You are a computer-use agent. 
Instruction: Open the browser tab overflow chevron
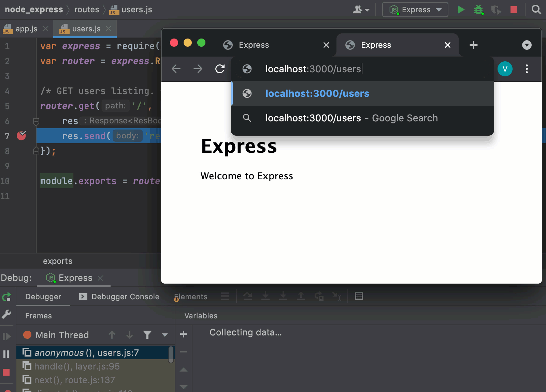[527, 45]
